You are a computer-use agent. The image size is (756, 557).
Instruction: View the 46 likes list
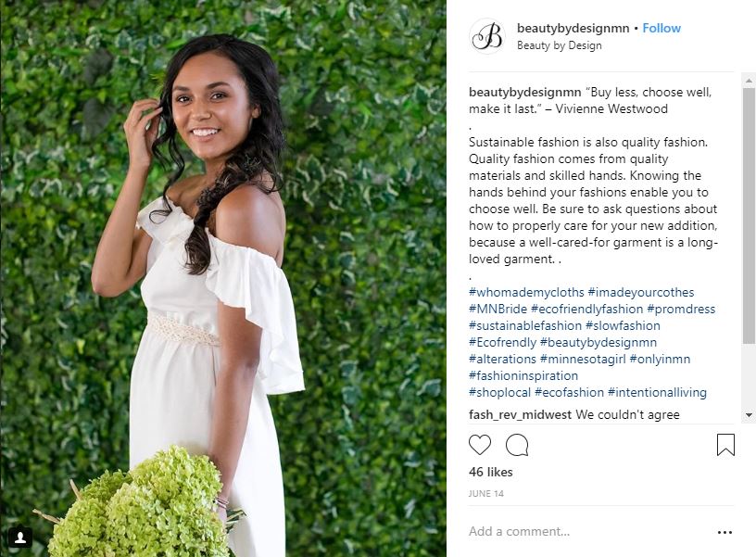pos(490,472)
